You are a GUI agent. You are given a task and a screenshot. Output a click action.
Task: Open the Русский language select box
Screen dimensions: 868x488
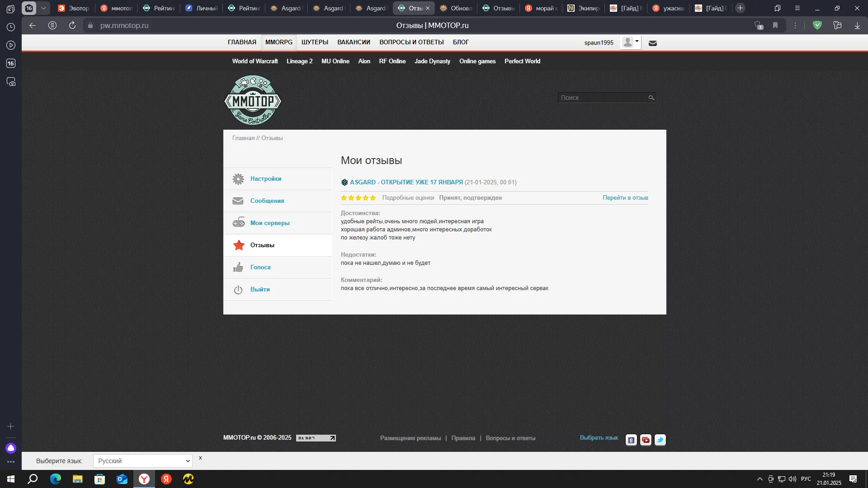[143, 461]
